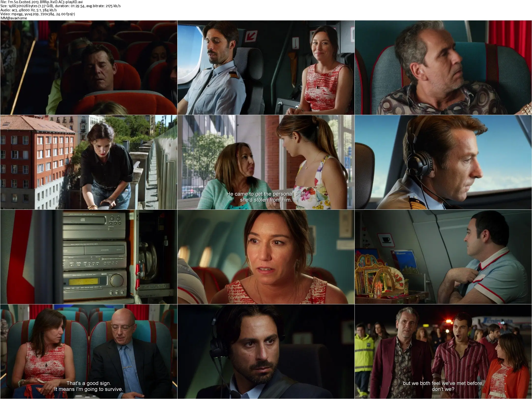Open thumbnail of woman leaning on viaduct railing
Viewport: 532px width, 399px height.
click(x=89, y=162)
